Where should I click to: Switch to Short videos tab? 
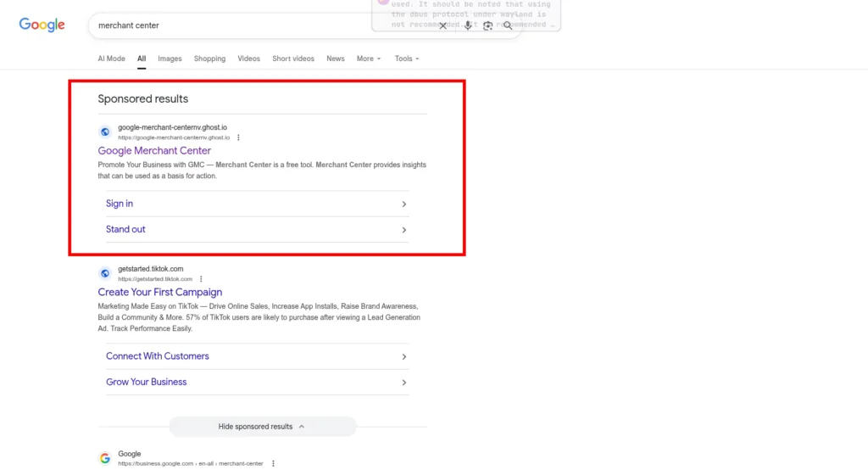pos(292,59)
